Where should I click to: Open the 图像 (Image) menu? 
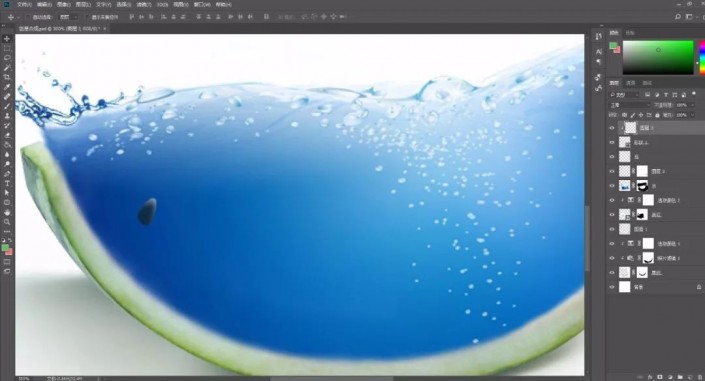[x=64, y=4]
